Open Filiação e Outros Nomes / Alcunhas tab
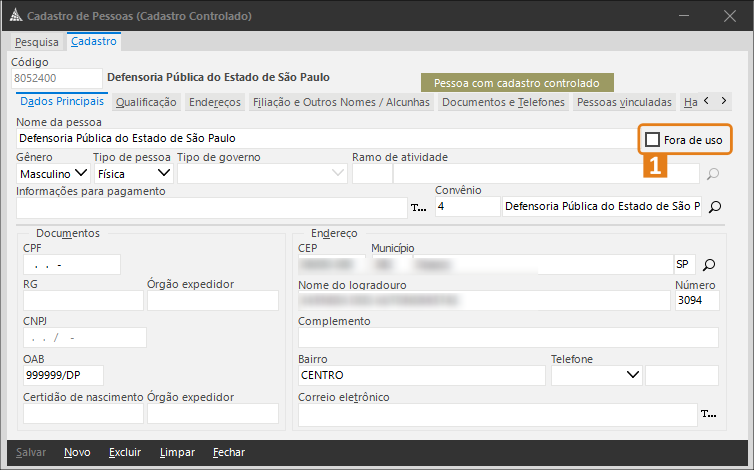 pos(341,102)
